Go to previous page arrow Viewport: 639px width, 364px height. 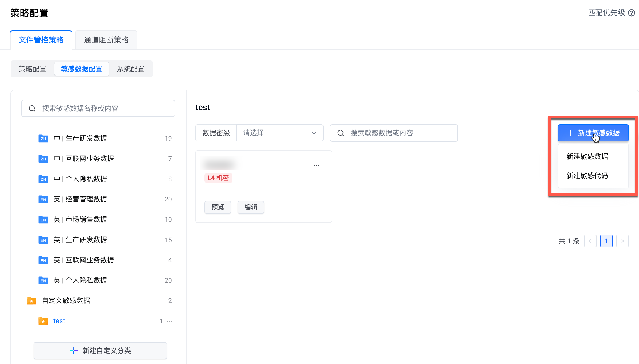[x=590, y=241]
